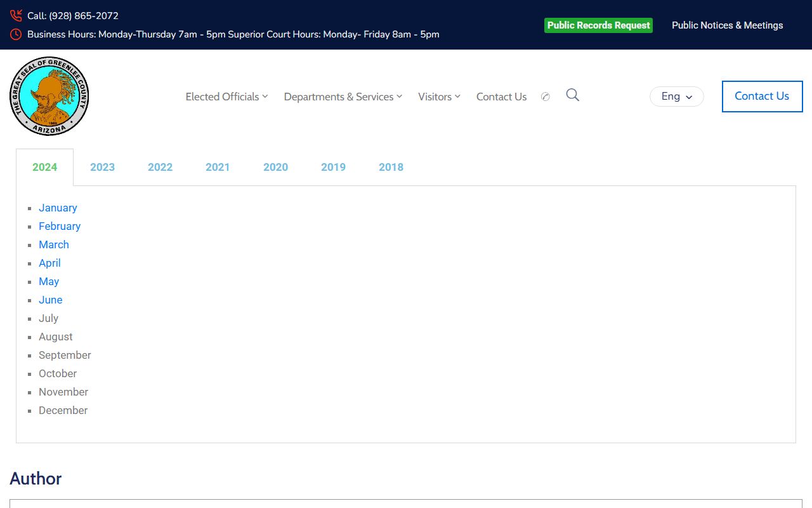Expand Departments & Services dropdown

tap(343, 97)
